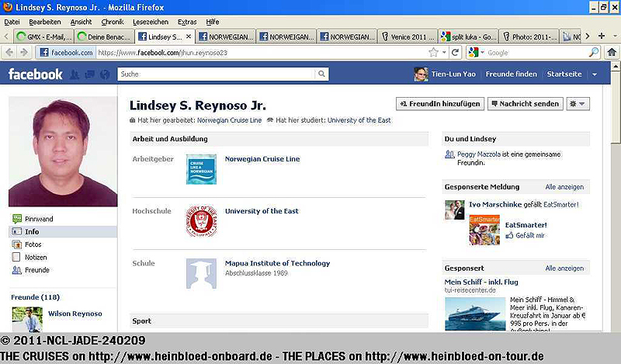This screenshot has height=364, width=621.
Task: Open the Chronik menu
Action: click(x=113, y=22)
